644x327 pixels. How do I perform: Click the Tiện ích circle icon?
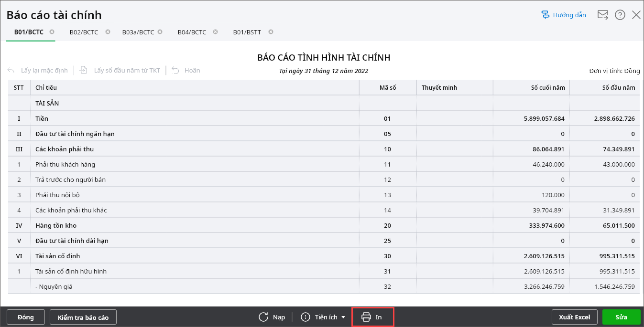[306, 317]
